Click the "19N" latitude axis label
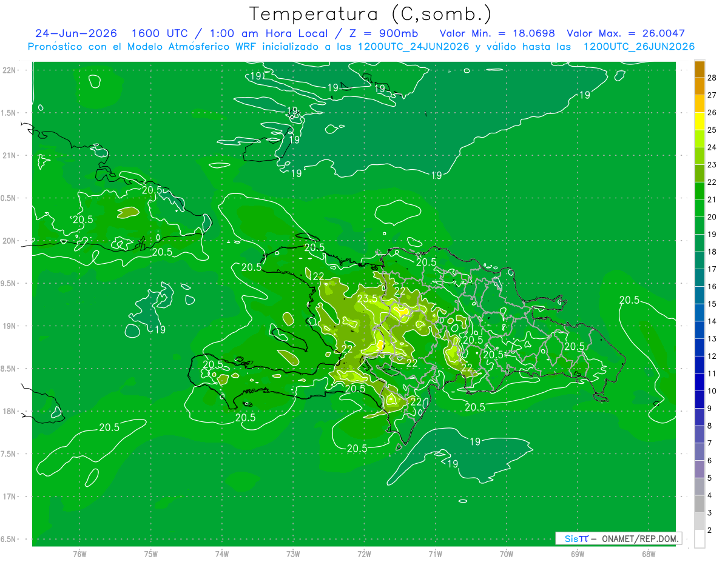The height and width of the screenshot is (562, 728). coord(10,326)
